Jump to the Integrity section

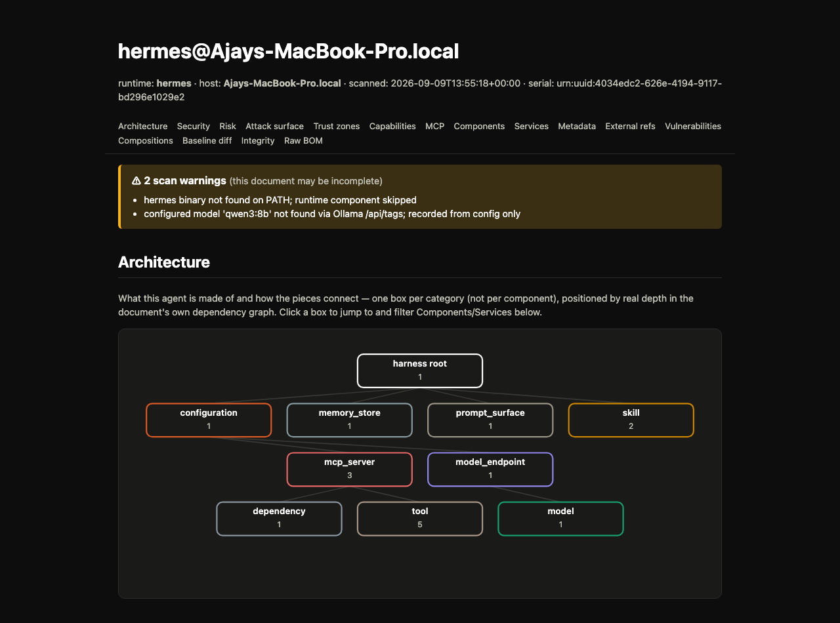pyautogui.click(x=258, y=140)
